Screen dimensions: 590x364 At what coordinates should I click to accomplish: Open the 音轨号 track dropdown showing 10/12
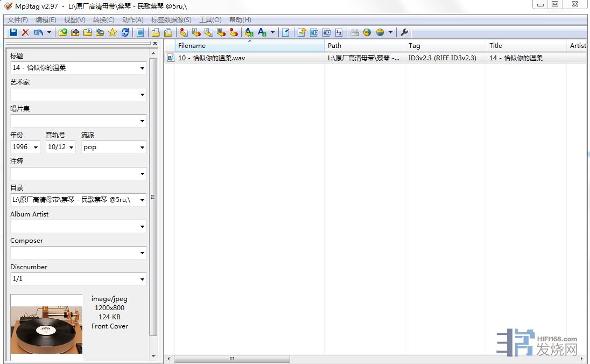click(x=71, y=147)
